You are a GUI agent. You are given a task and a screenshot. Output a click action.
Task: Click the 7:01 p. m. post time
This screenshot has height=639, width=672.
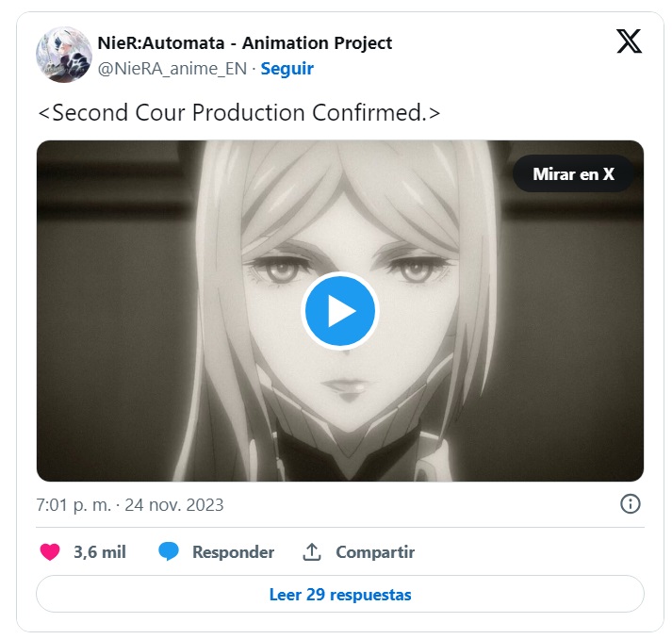74,505
